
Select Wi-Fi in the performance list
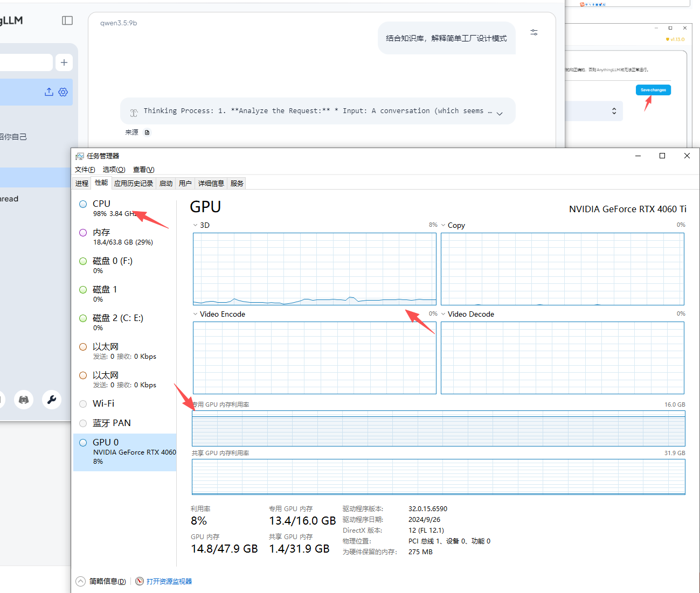[125, 403]
